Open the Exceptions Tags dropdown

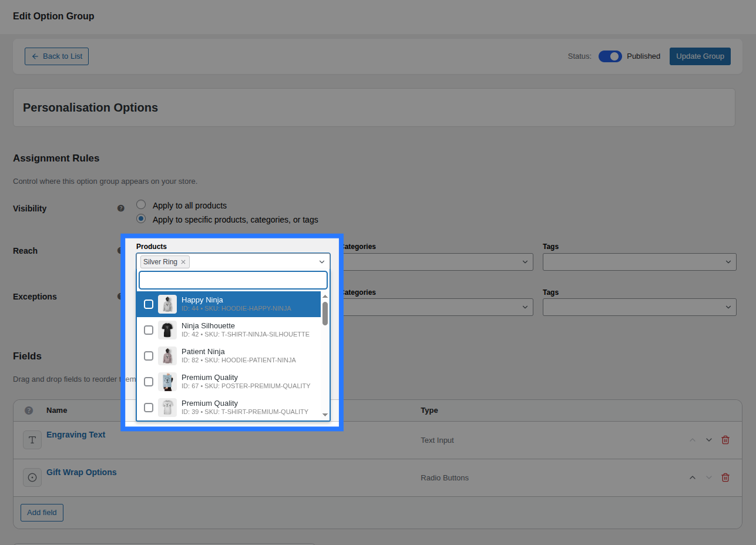pyautogui.click(x=640, y=307)
